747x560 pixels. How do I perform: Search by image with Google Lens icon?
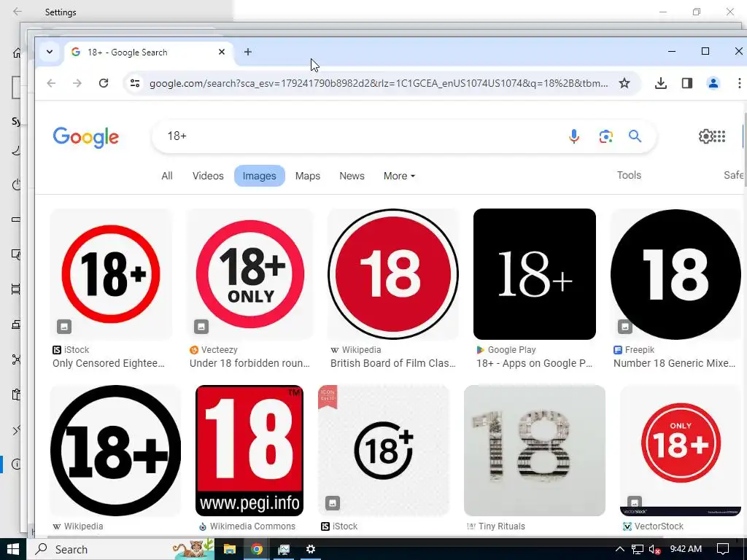605,136
